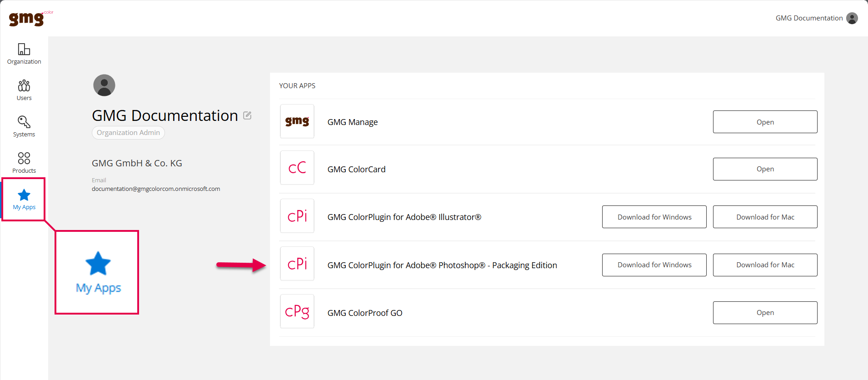Click the large GMG Documentation profile title
The image size is (868, 380).
165,115
